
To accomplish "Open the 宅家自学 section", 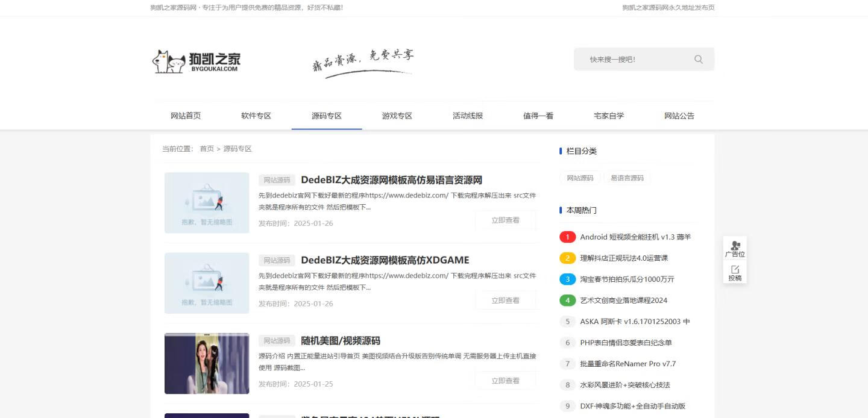I will [x=608, y=116].
